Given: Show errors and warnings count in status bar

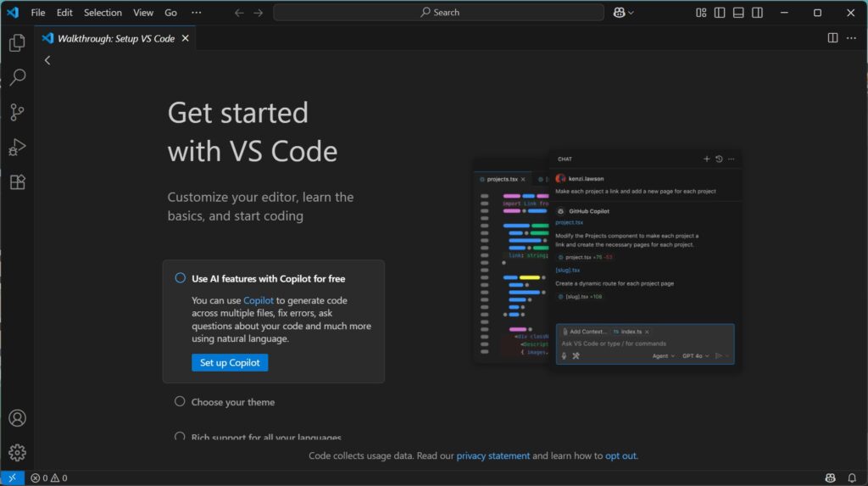Looking at the screenshot, I should tap(48, 478).
